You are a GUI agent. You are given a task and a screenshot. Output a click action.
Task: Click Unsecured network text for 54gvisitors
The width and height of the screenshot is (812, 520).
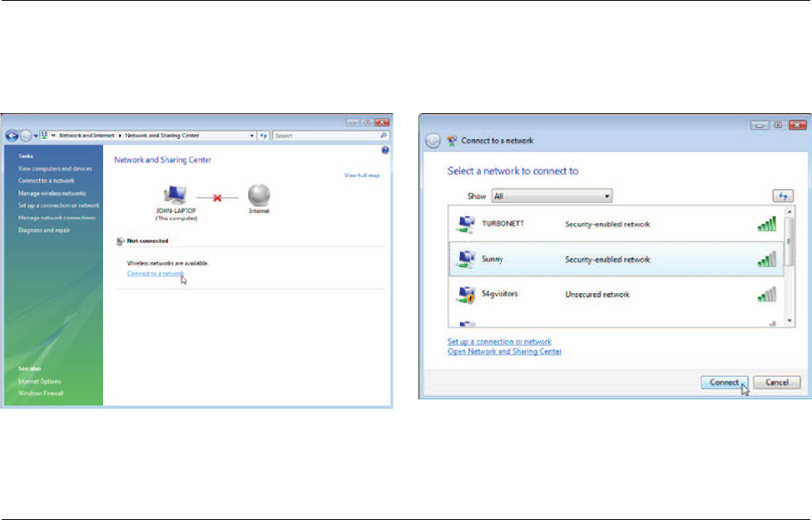(597, 295)
